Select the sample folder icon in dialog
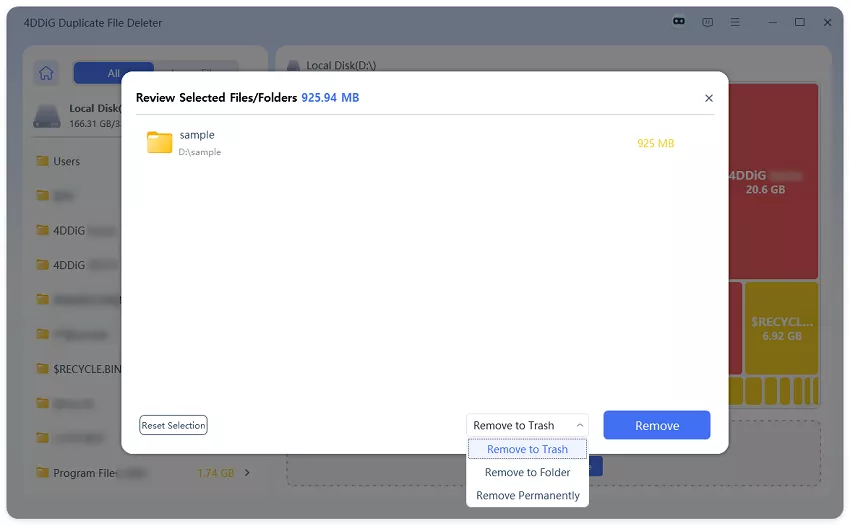Viewport: 850px width, 525px height. pos(159,142)
